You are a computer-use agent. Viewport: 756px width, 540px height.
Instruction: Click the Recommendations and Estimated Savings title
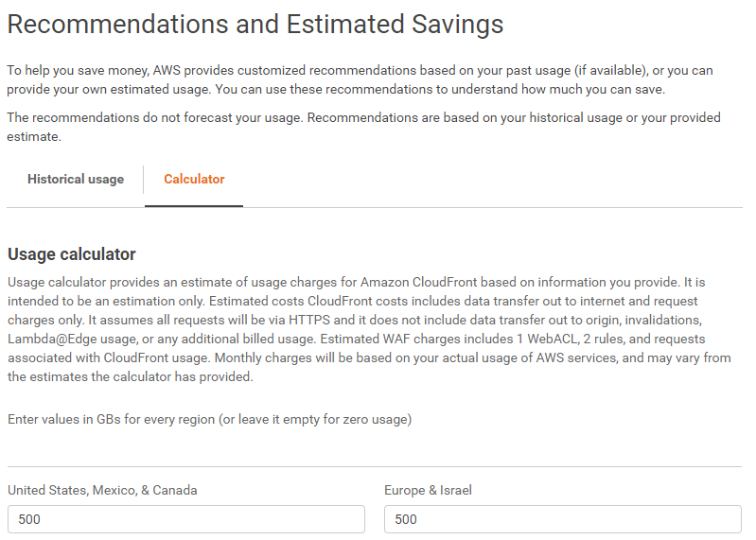pyautogui.click(x=255, y=24)
